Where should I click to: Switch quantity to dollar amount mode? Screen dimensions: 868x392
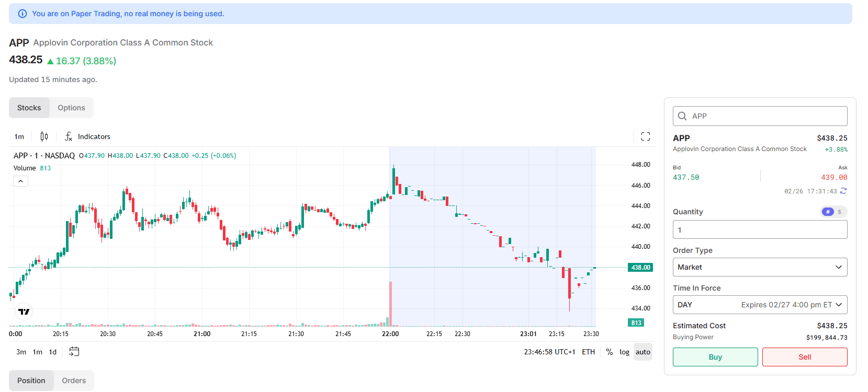pos(840,212)
